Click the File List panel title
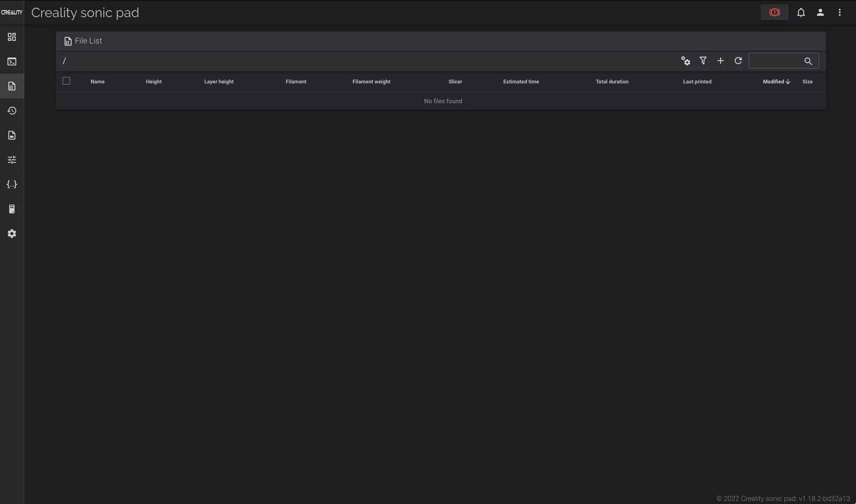Viewport: 856px width, 504px height. (x=88, y=41)
